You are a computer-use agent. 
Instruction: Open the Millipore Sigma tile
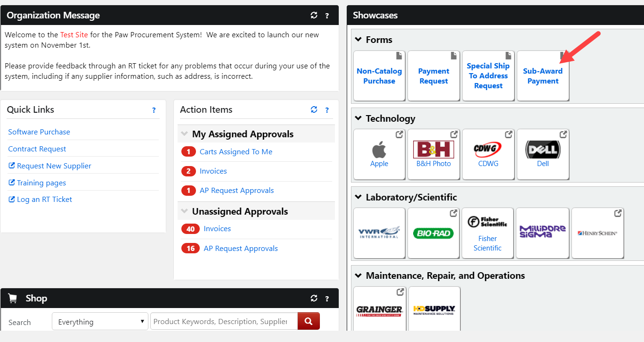pyautogui.click(x=543, y=233)
